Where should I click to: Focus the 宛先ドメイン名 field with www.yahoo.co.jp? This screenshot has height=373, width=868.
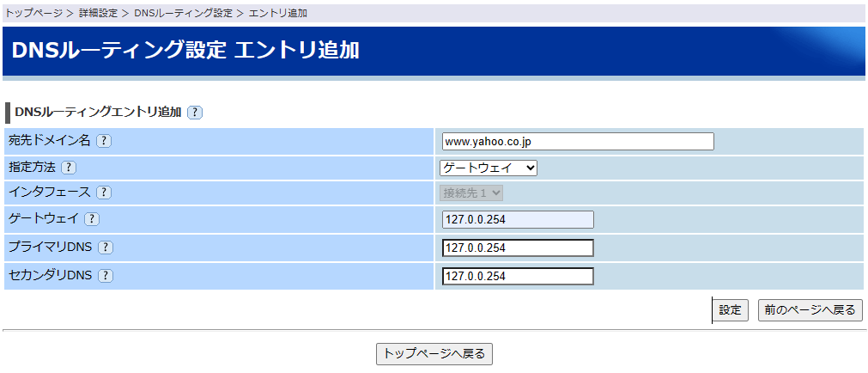pos(578,142)
